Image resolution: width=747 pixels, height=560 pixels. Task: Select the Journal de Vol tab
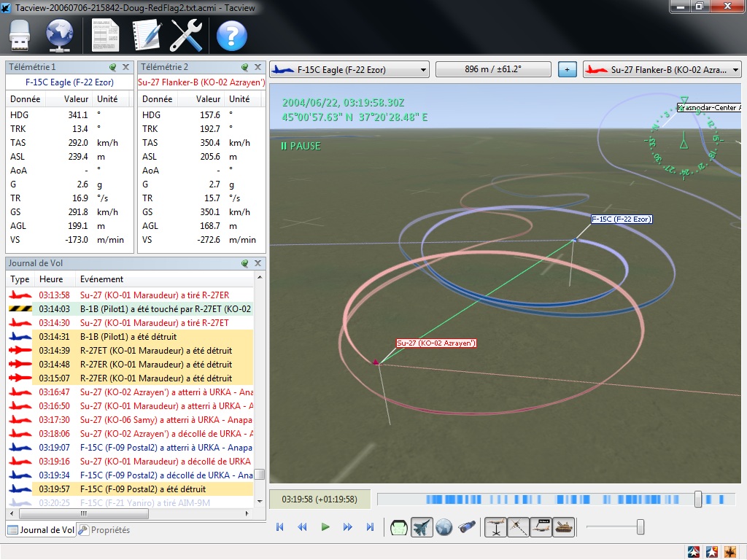(x=41, y=530)
